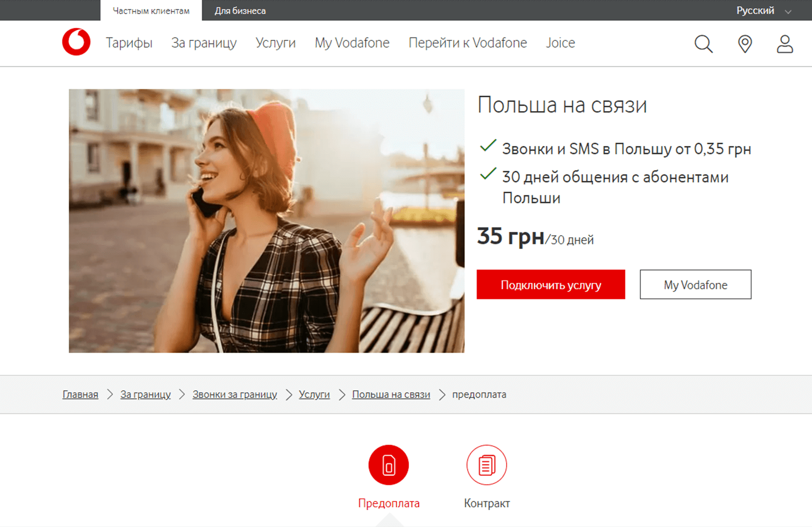Viewport: 812px width, 527px height.
Task: Open the user account profile icon
Action: pos(785,44)
